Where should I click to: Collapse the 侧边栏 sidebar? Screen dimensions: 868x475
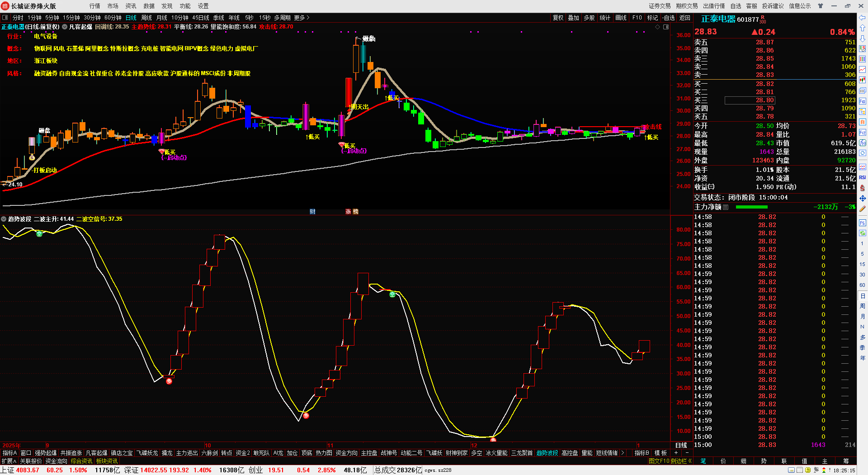(682, 461)
